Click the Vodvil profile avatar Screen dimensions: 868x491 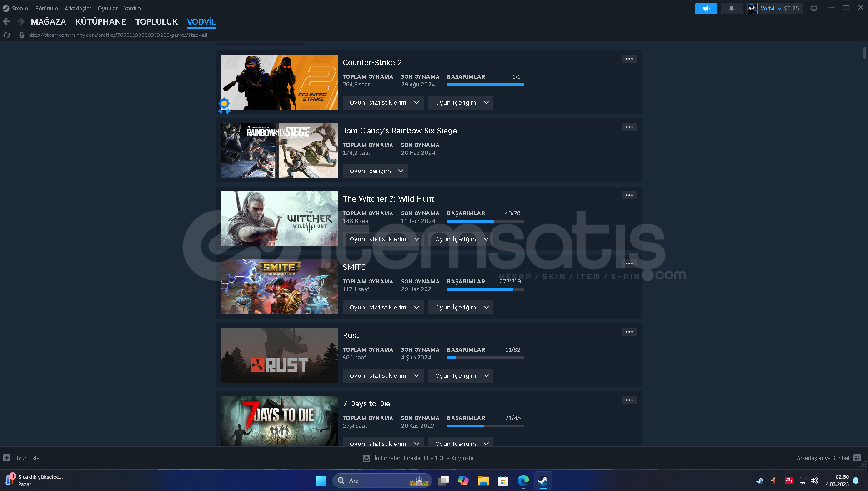tap(752, 9)
